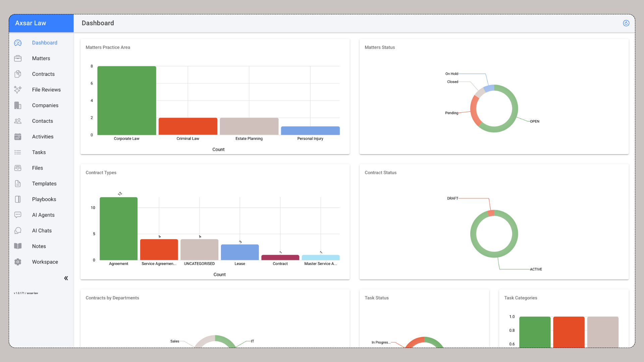Click the Notes open-book icon
This screenshot has height=362, width=644.
coord(18,246)
